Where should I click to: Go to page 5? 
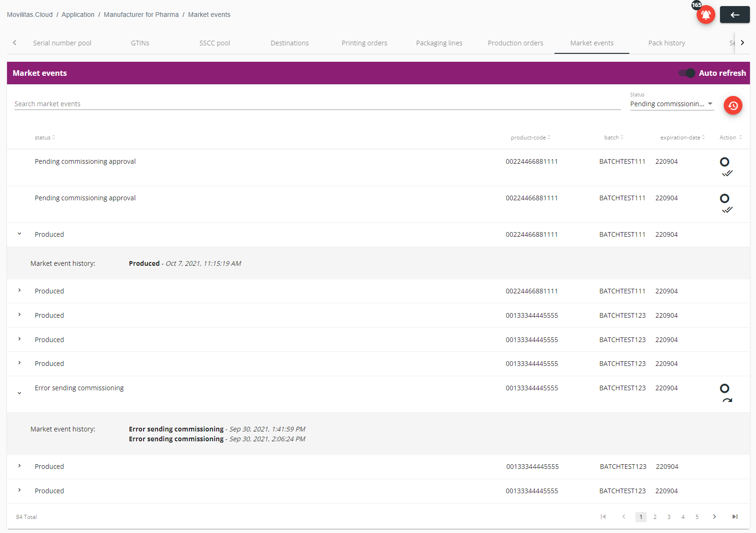click(x=697, y=517)
